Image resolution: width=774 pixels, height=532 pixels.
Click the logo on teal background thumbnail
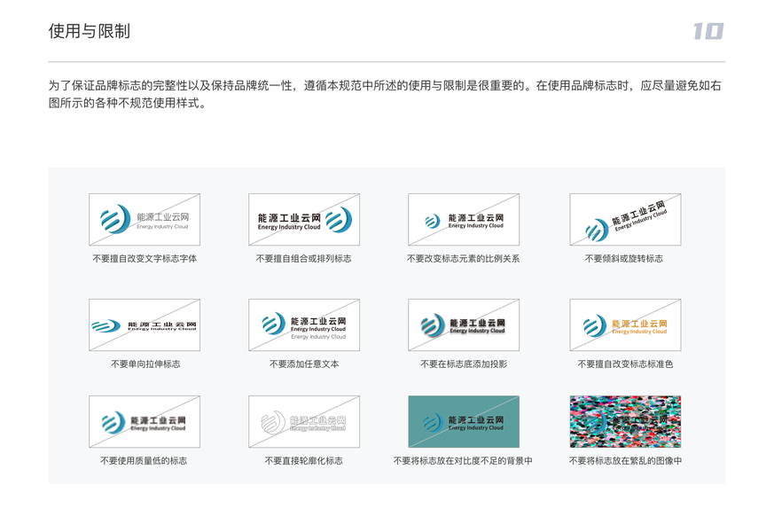(x=464, y=421)
